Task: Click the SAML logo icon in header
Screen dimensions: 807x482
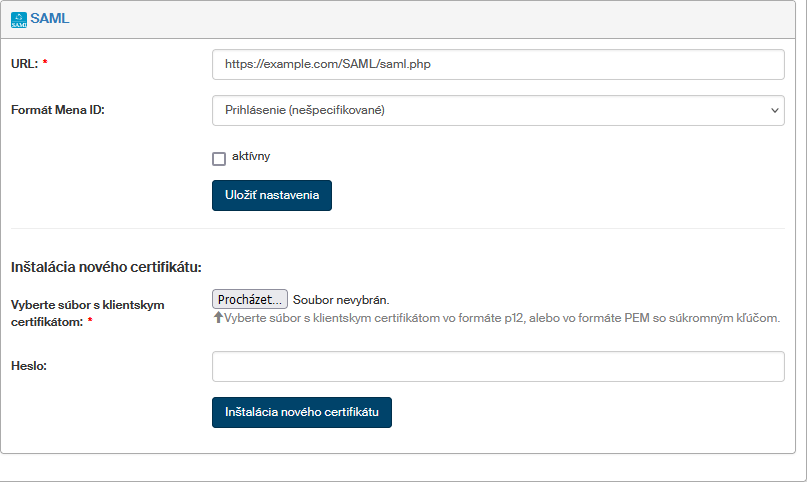Action: click(x=19, y=18)
